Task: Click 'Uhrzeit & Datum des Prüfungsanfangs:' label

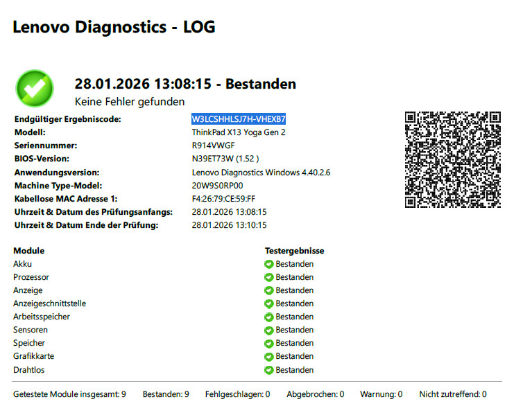Action: point(94,212)
